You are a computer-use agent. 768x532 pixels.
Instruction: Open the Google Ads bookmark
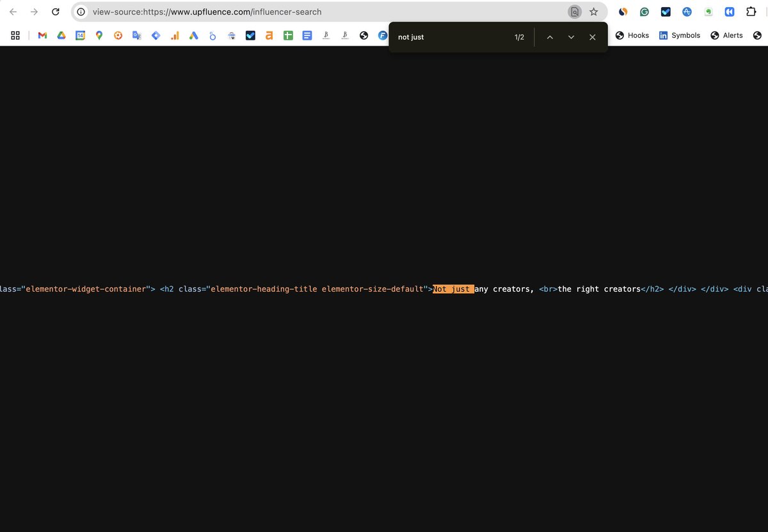193,35
